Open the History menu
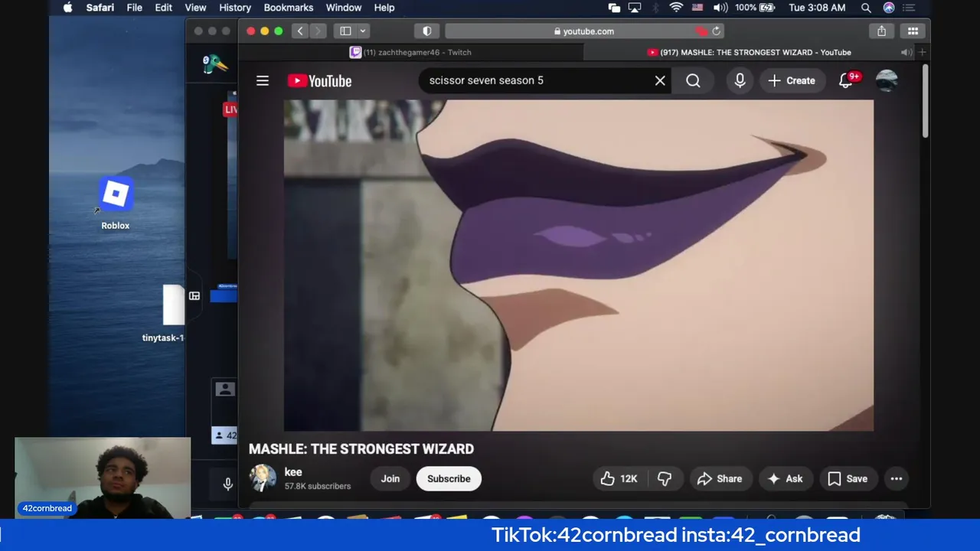 point(235,8)
